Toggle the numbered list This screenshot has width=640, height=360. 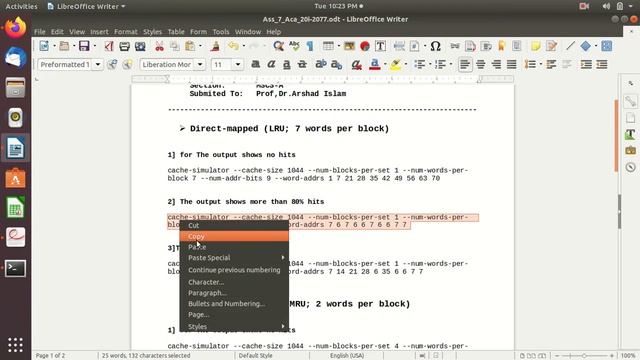point(440,64)
